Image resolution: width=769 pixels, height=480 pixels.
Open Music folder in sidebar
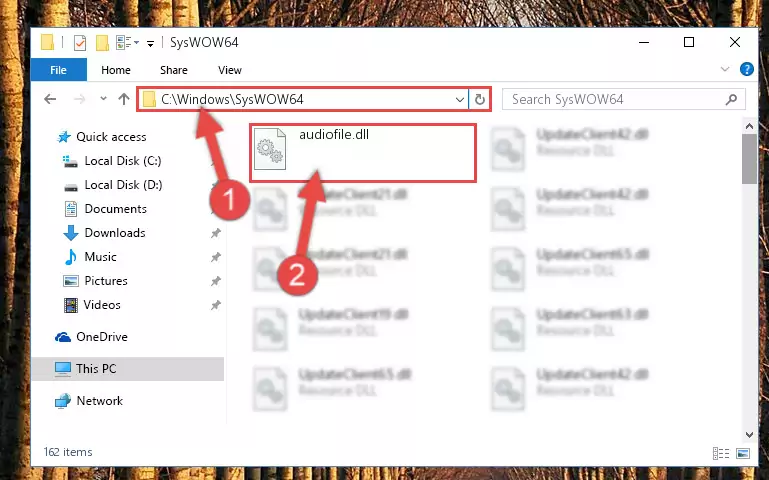coord(100,257)
